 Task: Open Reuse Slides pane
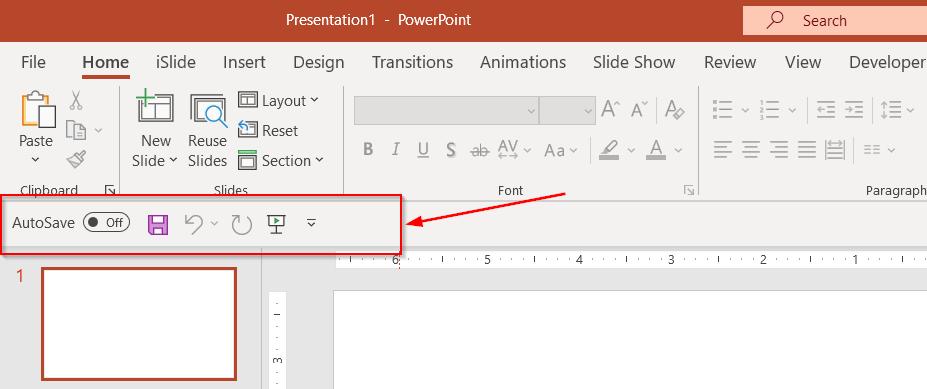(x=208, y=110)
